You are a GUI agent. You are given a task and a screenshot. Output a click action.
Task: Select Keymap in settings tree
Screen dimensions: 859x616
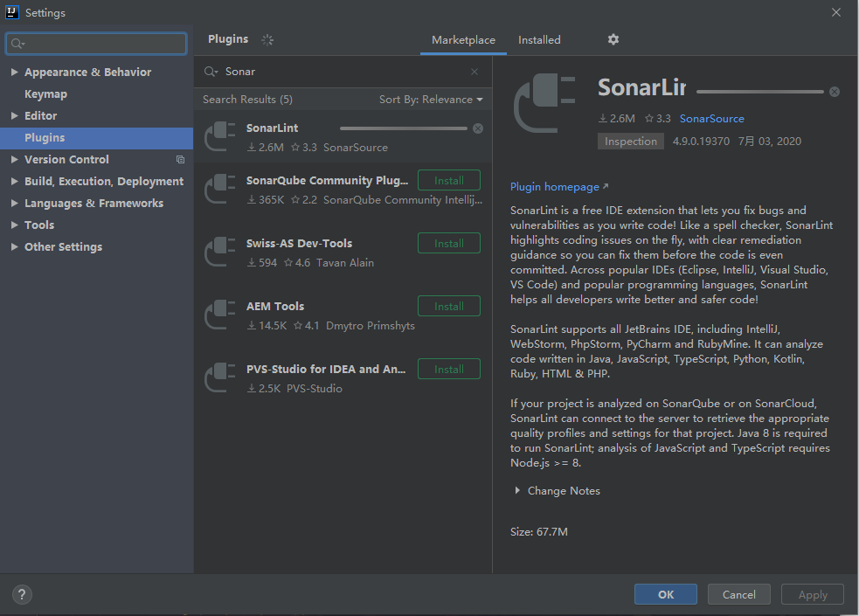46,94
